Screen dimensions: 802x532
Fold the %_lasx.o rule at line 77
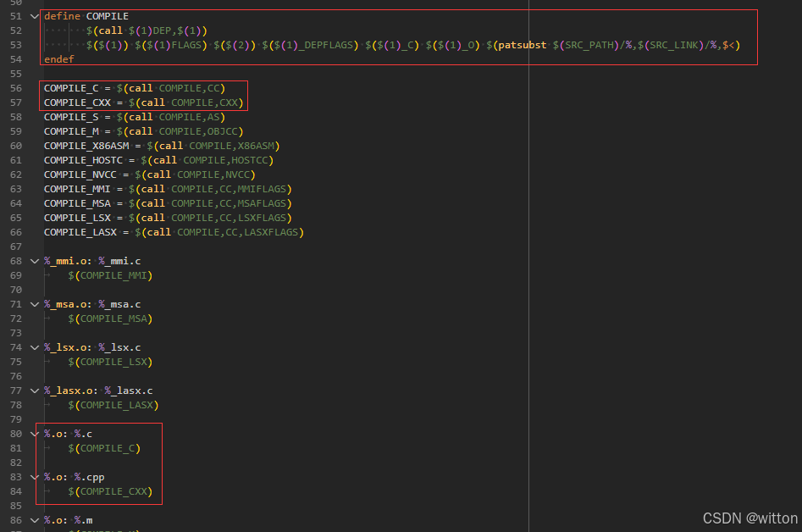coord(34,391)
